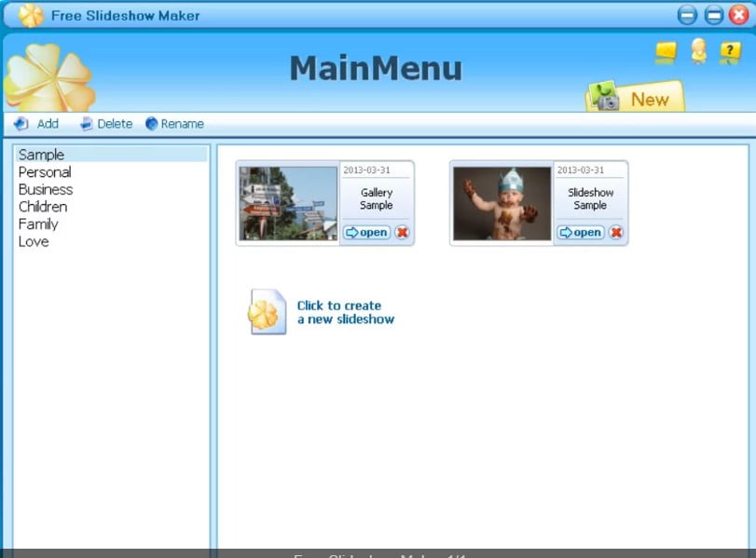Click the flower app icon in title bar
This screenshot has width=756, height=558.
[x=31, y=16]
